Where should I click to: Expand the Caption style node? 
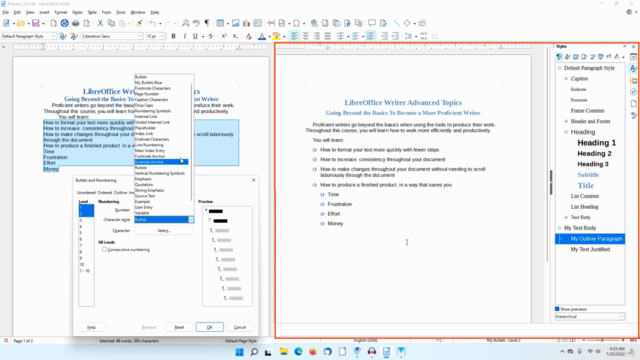click(x=566, y=79)
